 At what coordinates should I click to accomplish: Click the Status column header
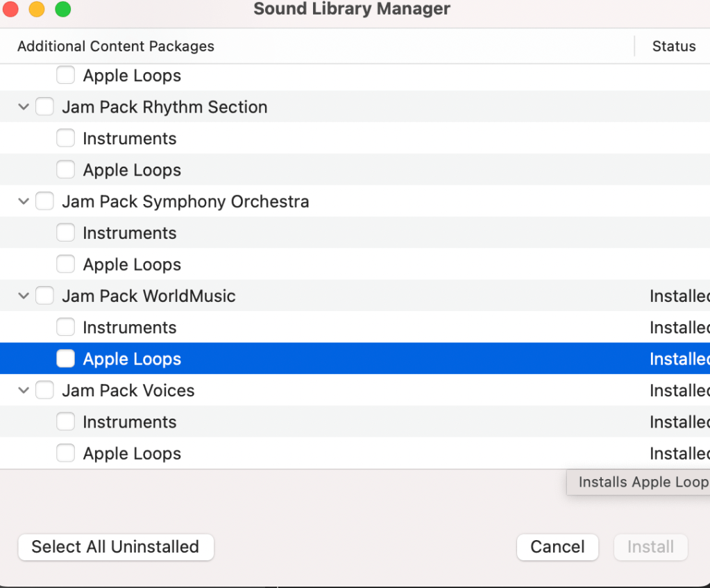point(673,47)
